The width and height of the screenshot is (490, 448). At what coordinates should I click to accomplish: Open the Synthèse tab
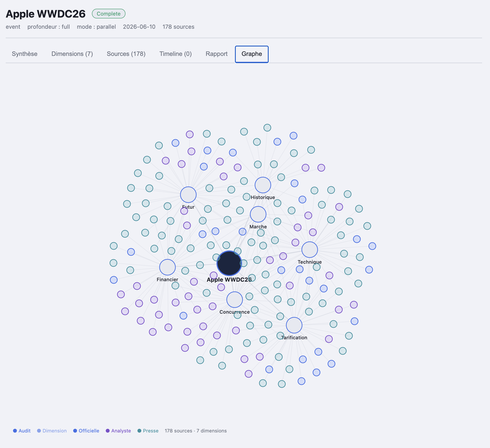pos(25,54)
